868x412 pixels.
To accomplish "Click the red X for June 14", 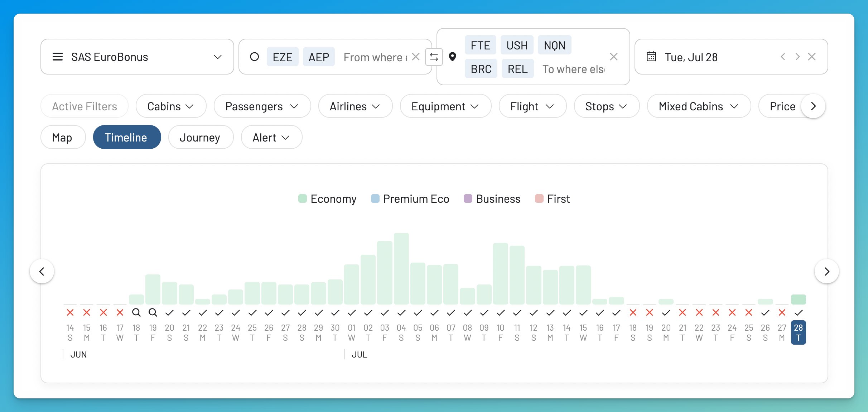I will (x=70, y=312).
